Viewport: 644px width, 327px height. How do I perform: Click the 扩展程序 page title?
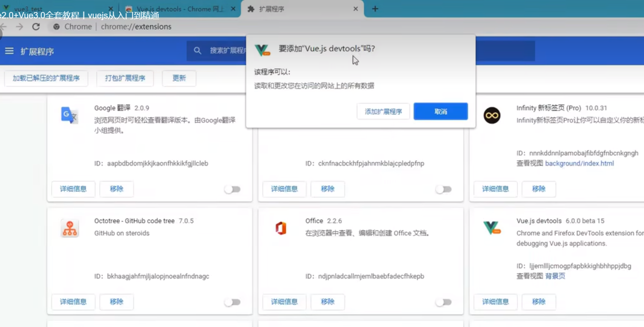pyautogui.click(x=37, y=52)
